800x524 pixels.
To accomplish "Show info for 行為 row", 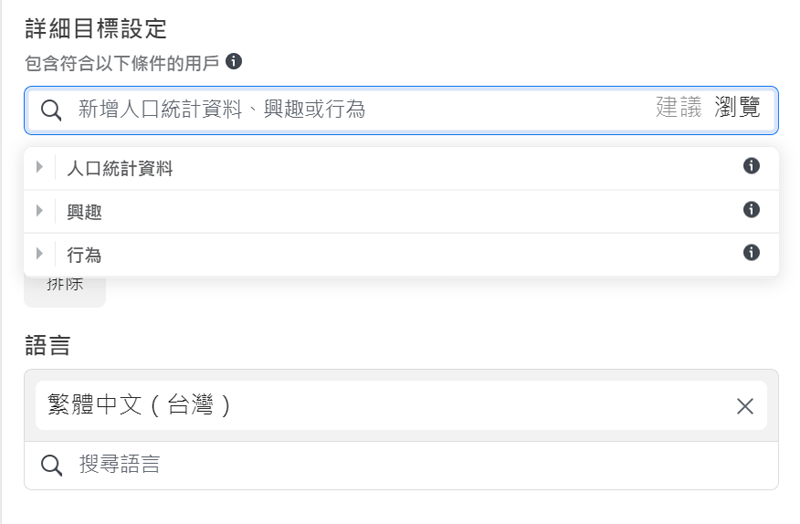I will (x=752, y=252).
